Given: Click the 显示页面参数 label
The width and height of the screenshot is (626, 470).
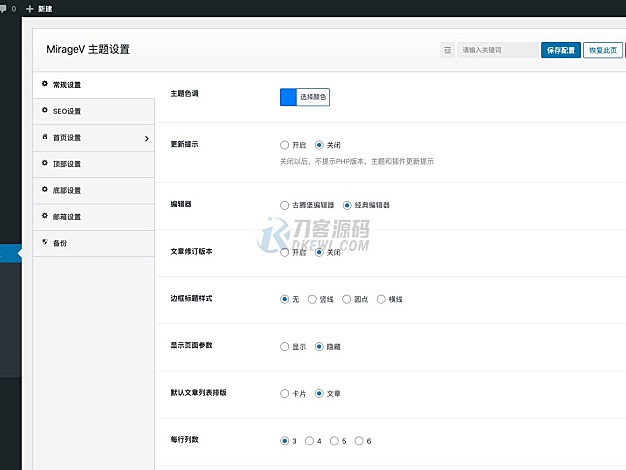Looking at the screenshot, I should (191, 345).
